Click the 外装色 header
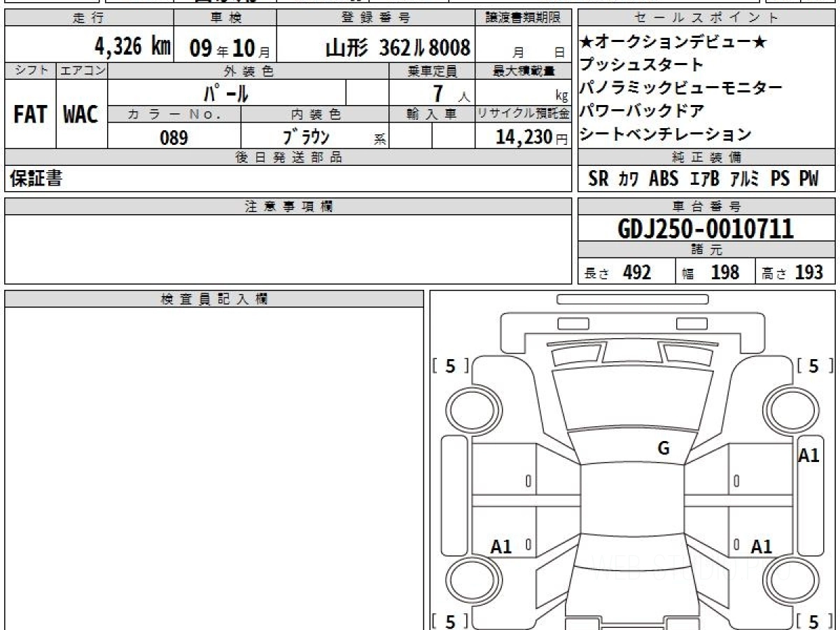The width and height of the screenshot is (840, 630). tap(248, 71)
